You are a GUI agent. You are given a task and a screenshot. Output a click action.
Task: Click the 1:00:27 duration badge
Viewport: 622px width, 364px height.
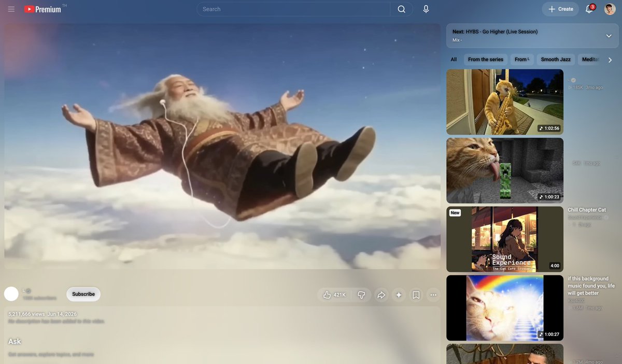pyautogui.click(x=549, y=334)
